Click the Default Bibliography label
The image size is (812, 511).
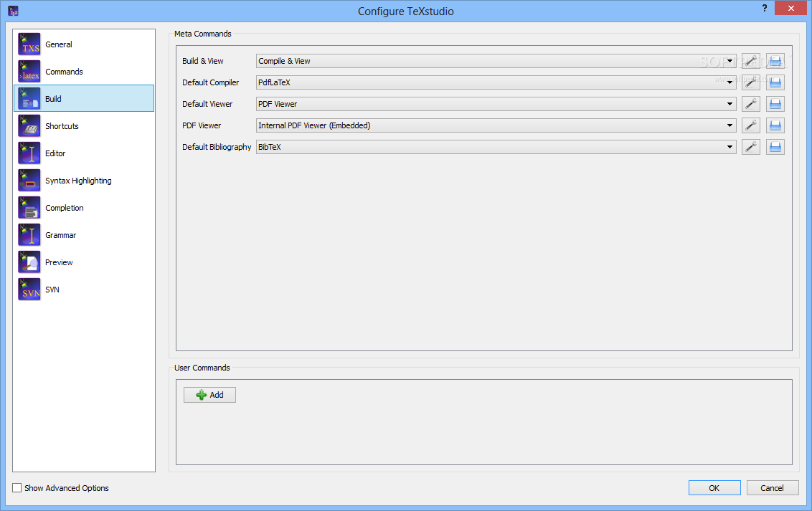pos(217,147)
